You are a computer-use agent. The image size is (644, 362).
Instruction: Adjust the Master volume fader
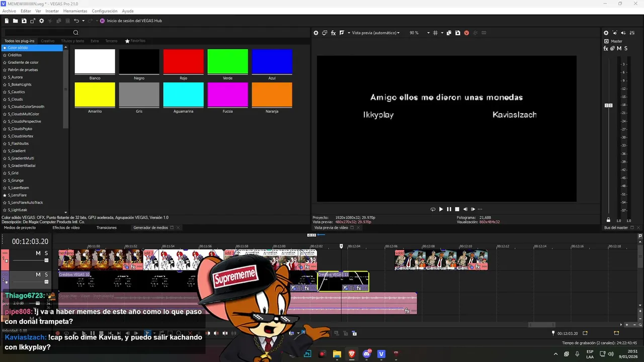click(608, 105)
